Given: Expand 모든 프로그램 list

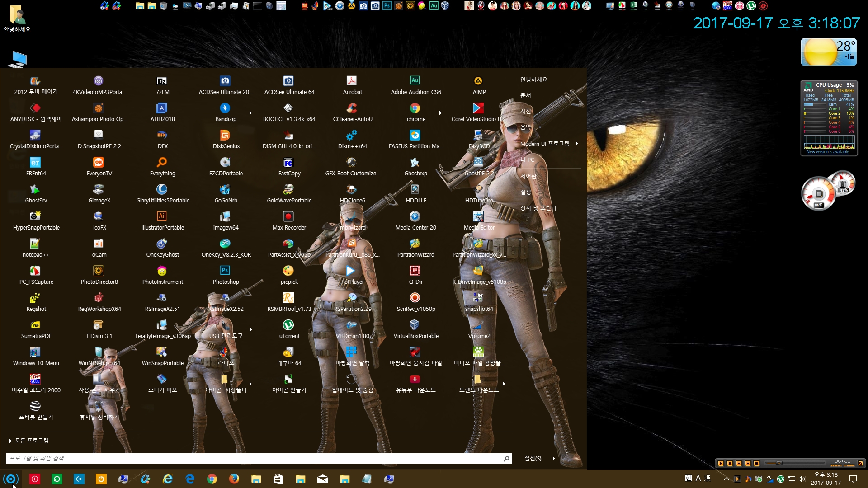Looking at the screenshot, I should coord(29,441).
